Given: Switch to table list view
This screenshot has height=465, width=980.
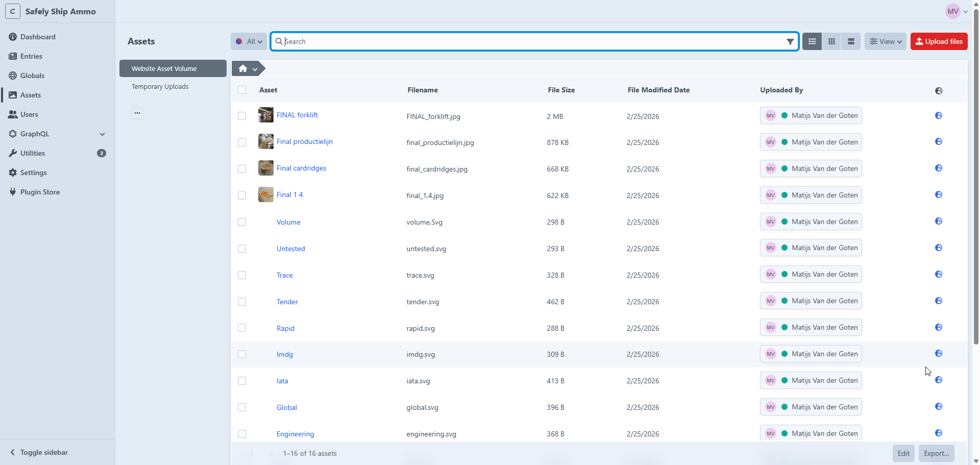Looking at the screenshot, I should (812, 41).
